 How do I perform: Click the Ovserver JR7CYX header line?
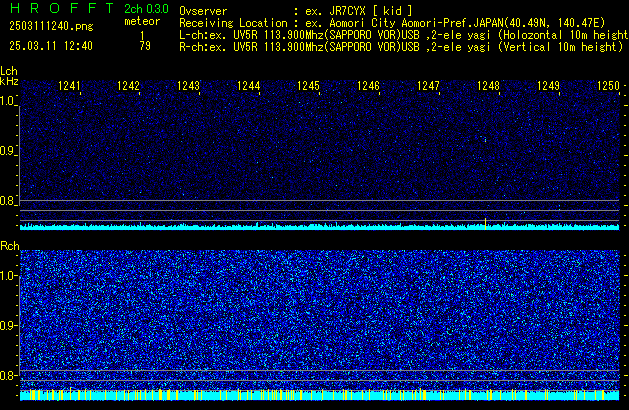[296, 11]
